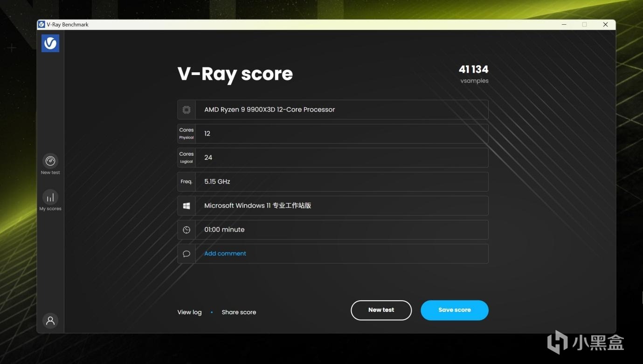Click the white-outlined New test button
Image resolution: width=643 pixels, height=364 pixels.
(381, 310)
